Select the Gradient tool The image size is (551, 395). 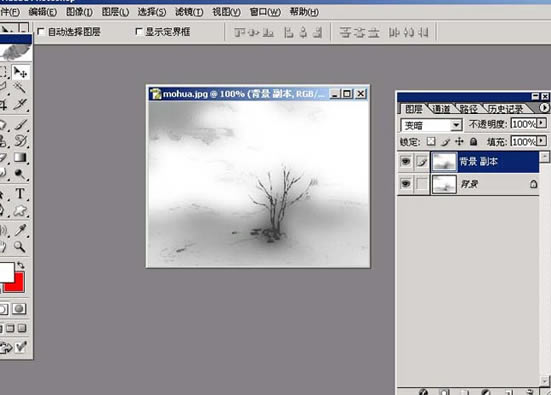pyautogui.click(x=20, y=158)
